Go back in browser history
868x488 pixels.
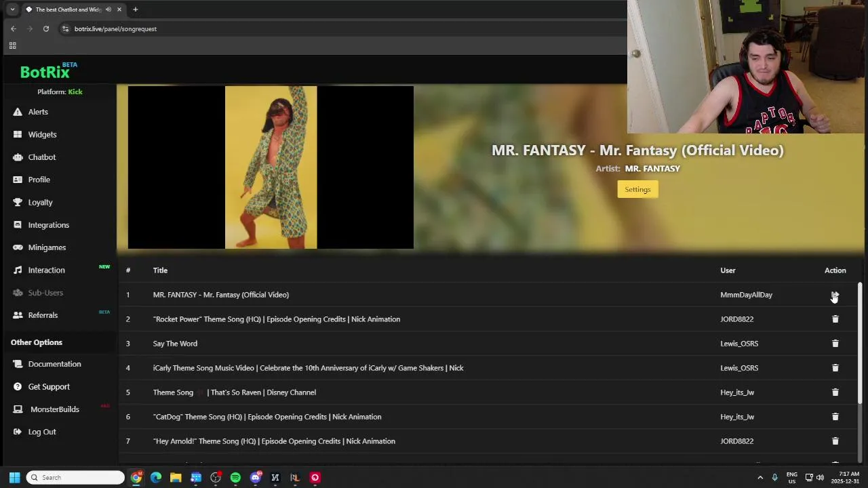pyautogui.click(x=13, y=28)
